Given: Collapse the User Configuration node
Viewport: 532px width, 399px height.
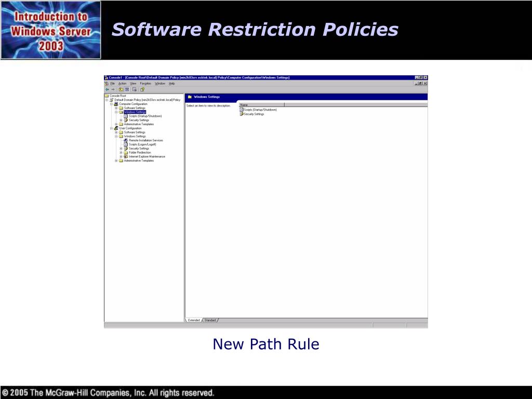Looking at the screenshot, I should (x=111, y=128).
